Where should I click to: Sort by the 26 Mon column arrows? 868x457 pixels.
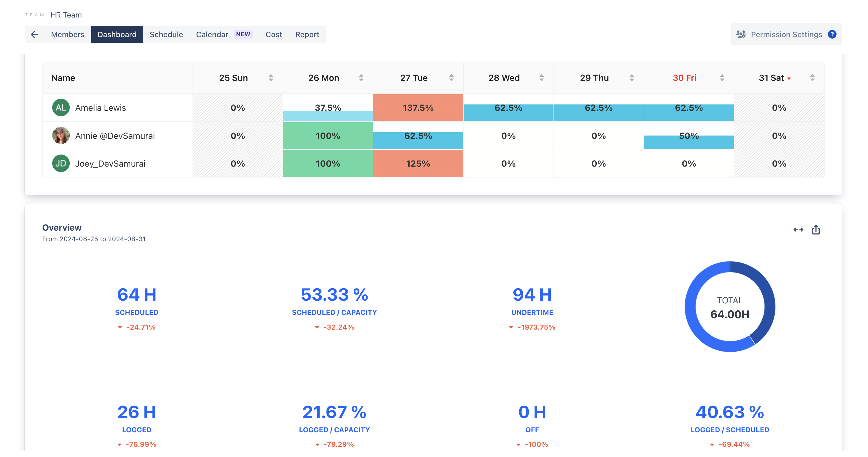pos(361,78)
